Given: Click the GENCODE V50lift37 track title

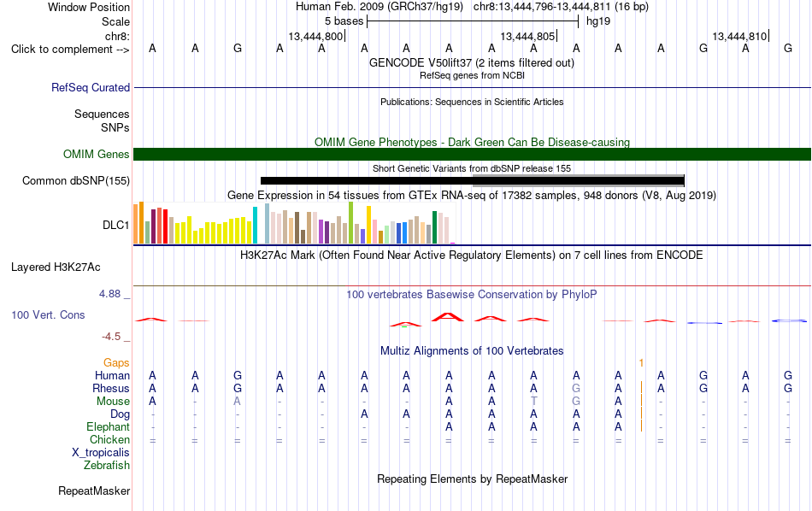Looking at the screenshot, I should (x=472, y=63).
